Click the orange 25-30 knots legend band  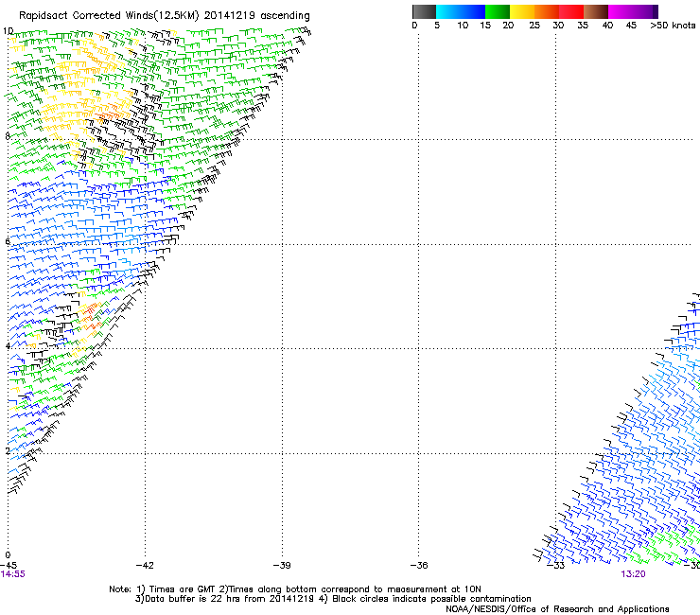(x=547, y=11)
